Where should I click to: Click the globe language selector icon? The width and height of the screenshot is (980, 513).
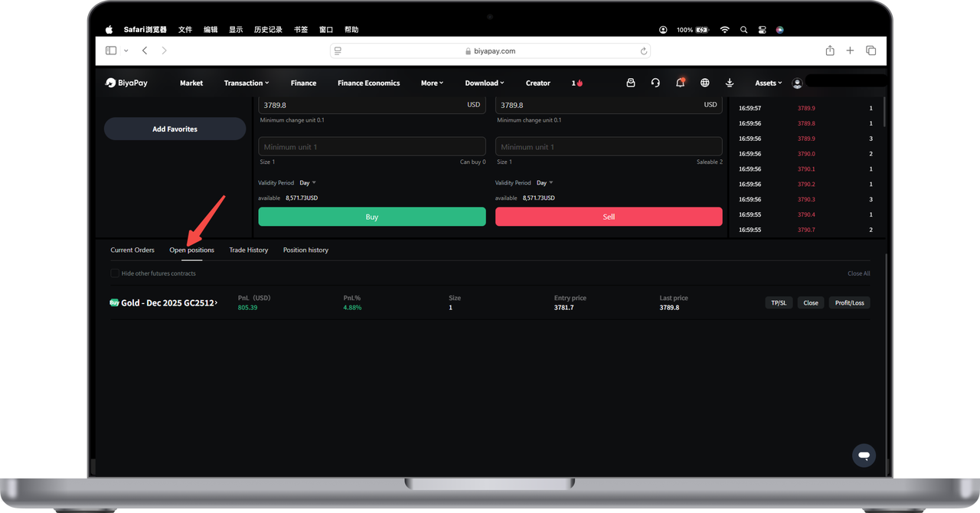click(x=705, y=83)
